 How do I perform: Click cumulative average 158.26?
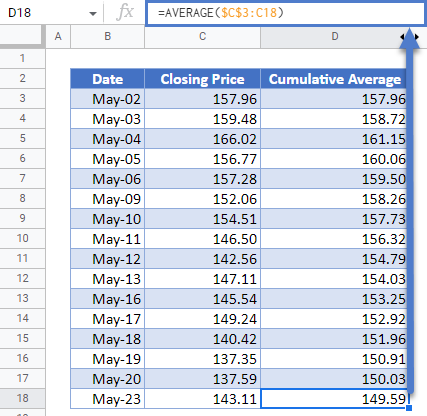pos(335,199)
